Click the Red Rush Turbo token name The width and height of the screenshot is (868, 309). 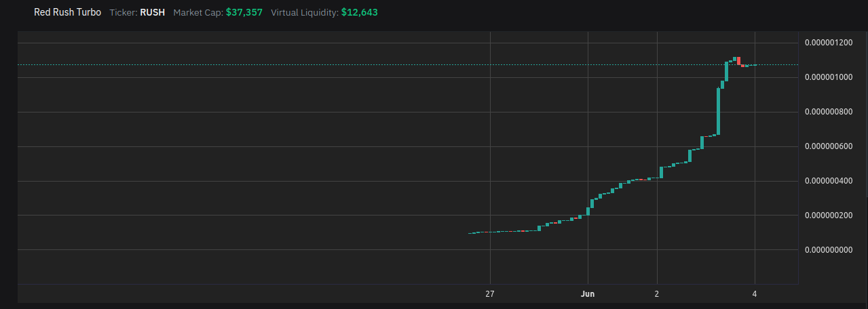(x=67, y=12)
